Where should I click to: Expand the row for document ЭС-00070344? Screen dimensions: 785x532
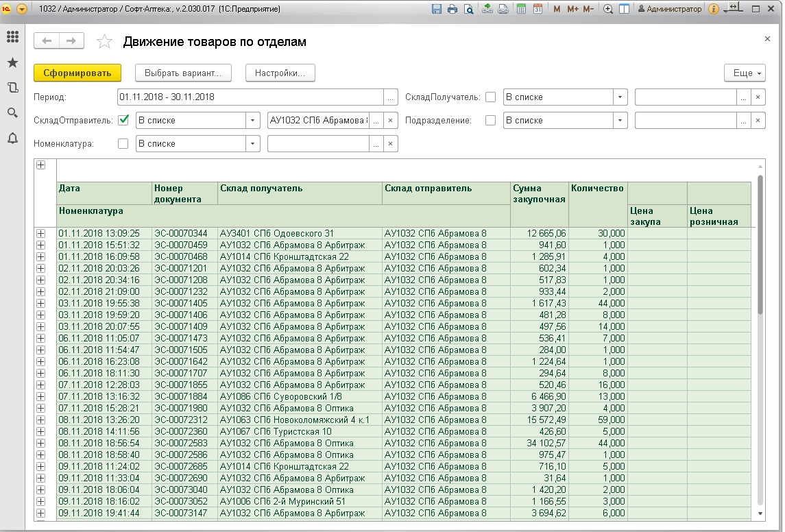[40, 233]
